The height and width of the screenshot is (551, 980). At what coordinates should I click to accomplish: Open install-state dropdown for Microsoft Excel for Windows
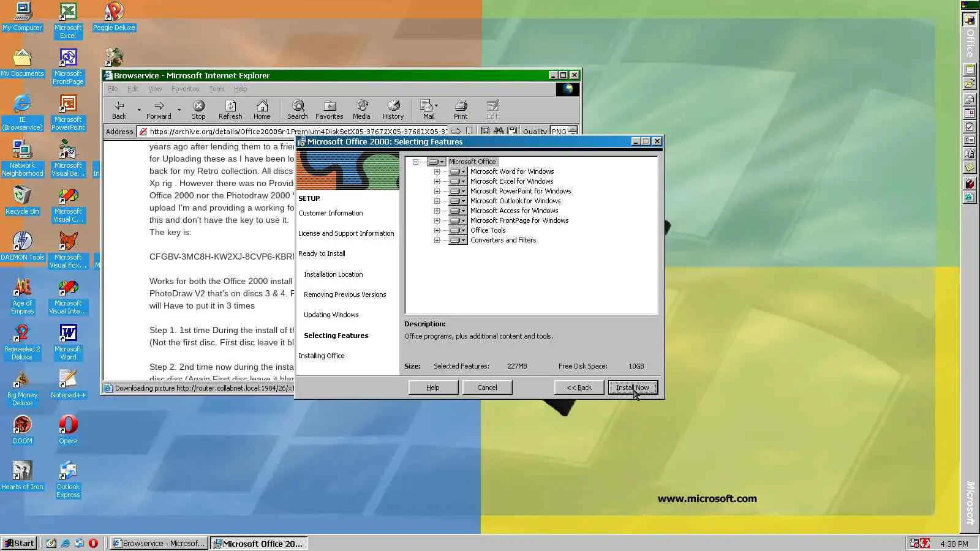point(458,181)
